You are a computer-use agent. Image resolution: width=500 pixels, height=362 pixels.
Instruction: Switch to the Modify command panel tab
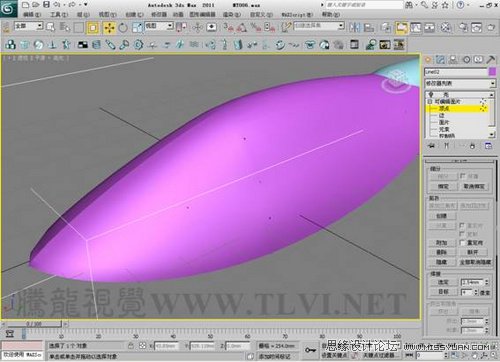(440, 60)
